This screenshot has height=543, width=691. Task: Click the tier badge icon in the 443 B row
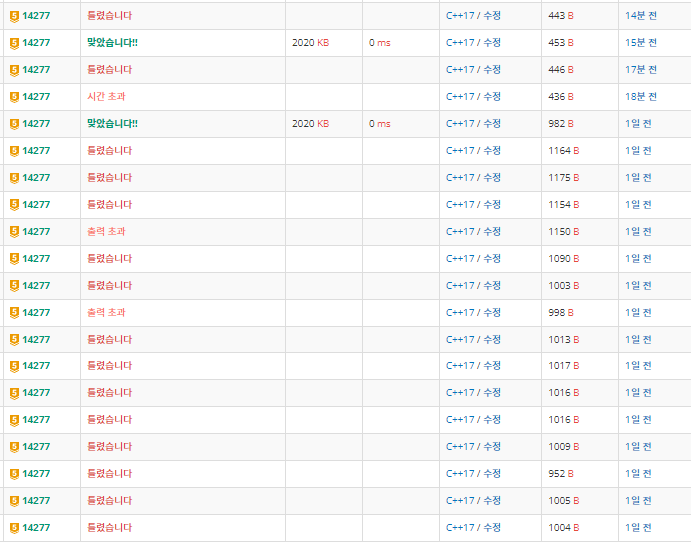[x=14, y=16]
